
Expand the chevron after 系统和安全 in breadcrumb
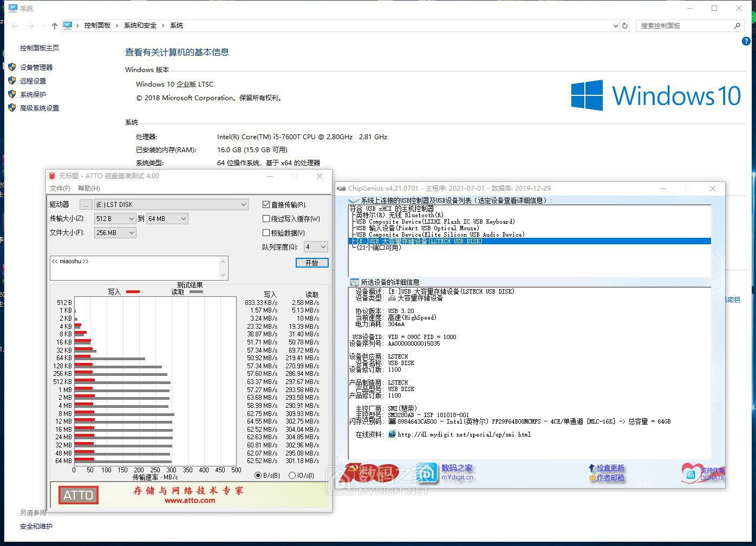pyautogui.click(x=164, y=25)
